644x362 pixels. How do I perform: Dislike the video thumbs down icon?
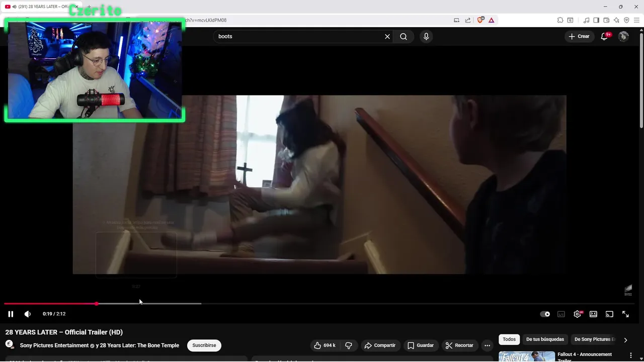pos(348,345)
